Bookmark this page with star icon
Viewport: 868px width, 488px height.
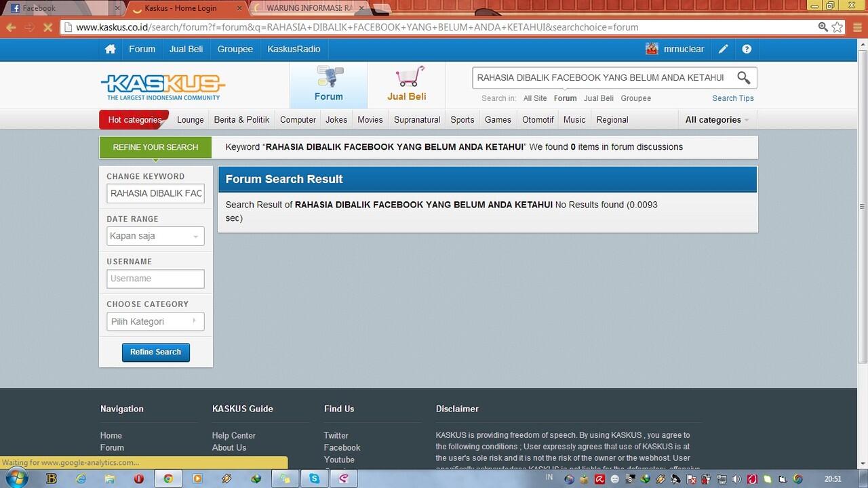click(x=838, y=27)
